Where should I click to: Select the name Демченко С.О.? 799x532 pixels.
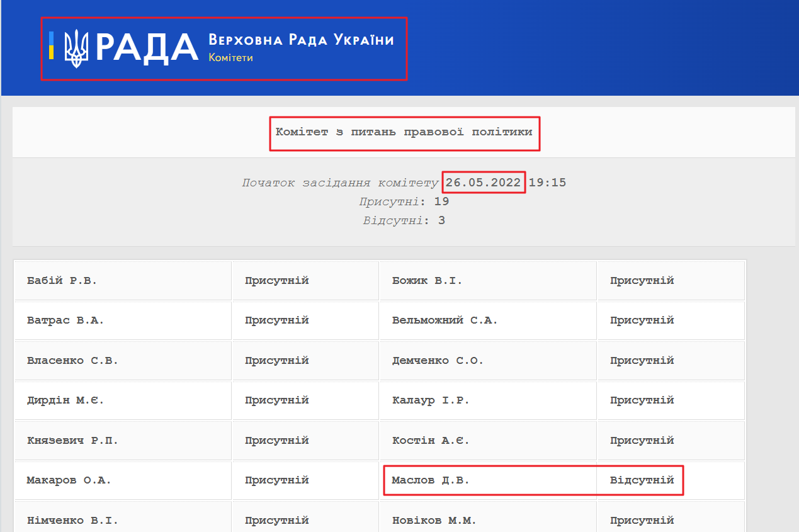438,360
